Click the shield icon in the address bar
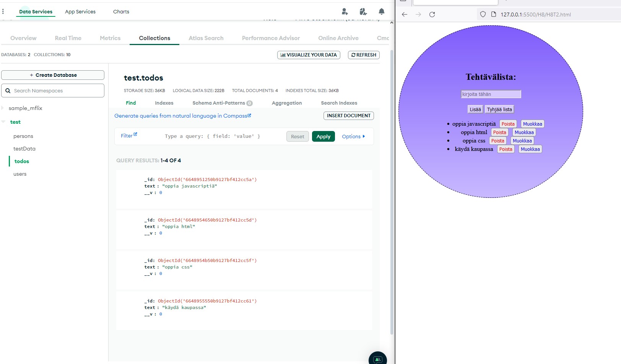Image resolution: width=621 pixels, height=364 pixels. point(483,15)
